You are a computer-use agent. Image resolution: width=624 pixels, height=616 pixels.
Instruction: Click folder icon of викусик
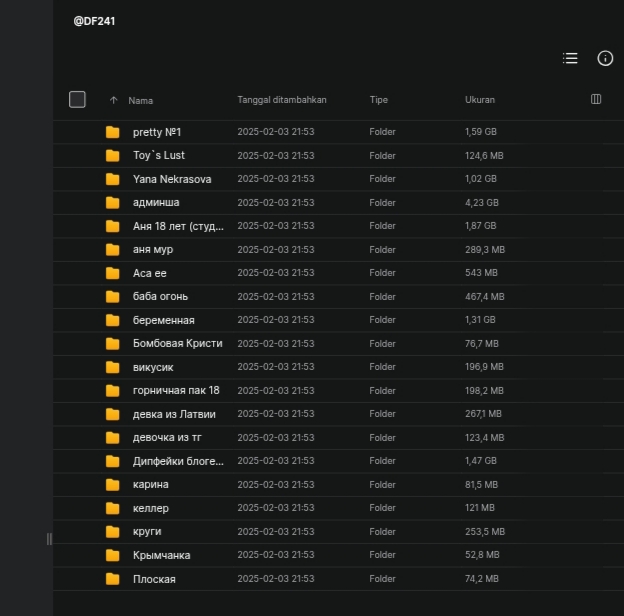(x=113, y=367)
